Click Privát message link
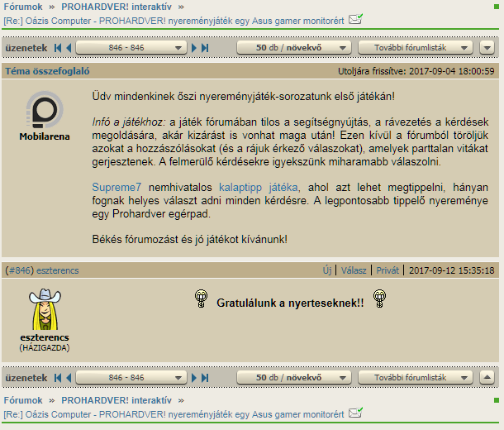Viewport: 504px width, 430px height. pyautogui.click(x=388, y=270)
